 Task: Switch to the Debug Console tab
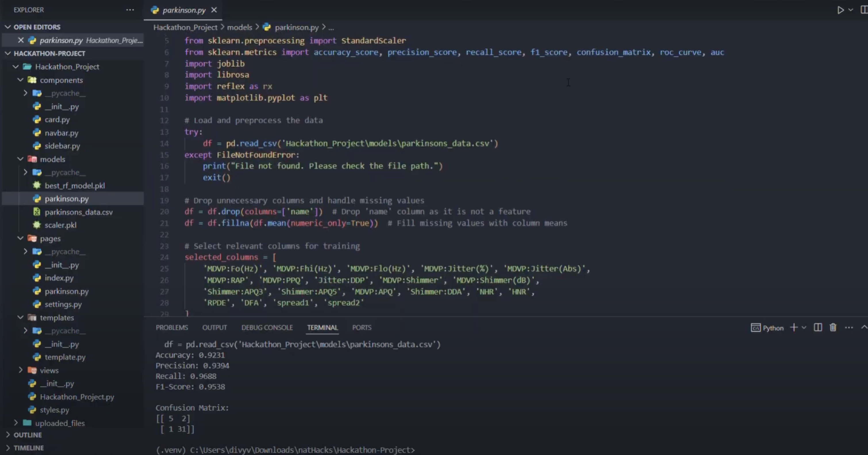pos(267,328)
